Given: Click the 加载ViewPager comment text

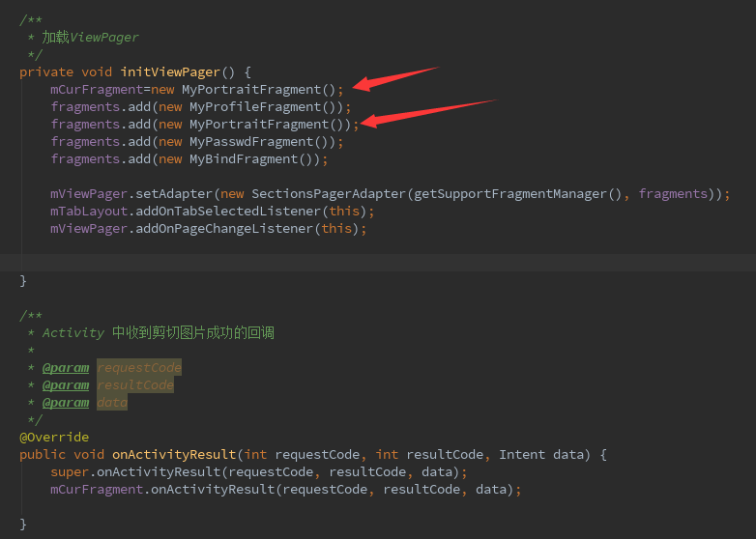Looking at the screenshot, I should coord(90,37).
